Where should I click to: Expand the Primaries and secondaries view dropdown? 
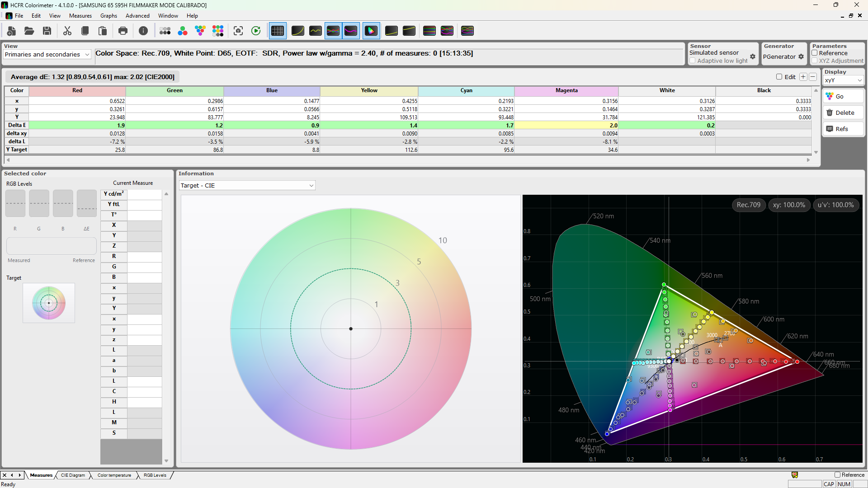click(47, 54)
